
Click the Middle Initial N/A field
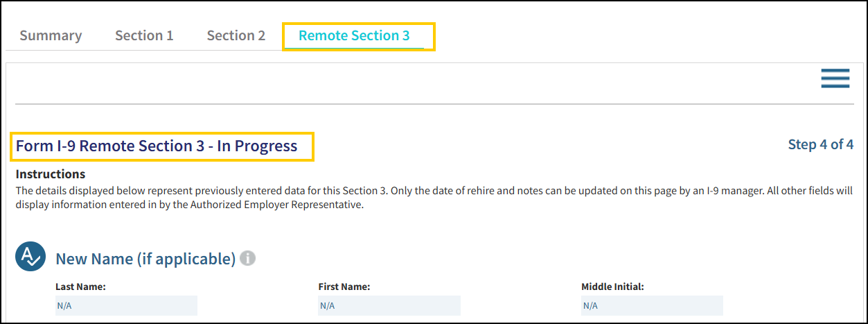[x=653, y=305]
